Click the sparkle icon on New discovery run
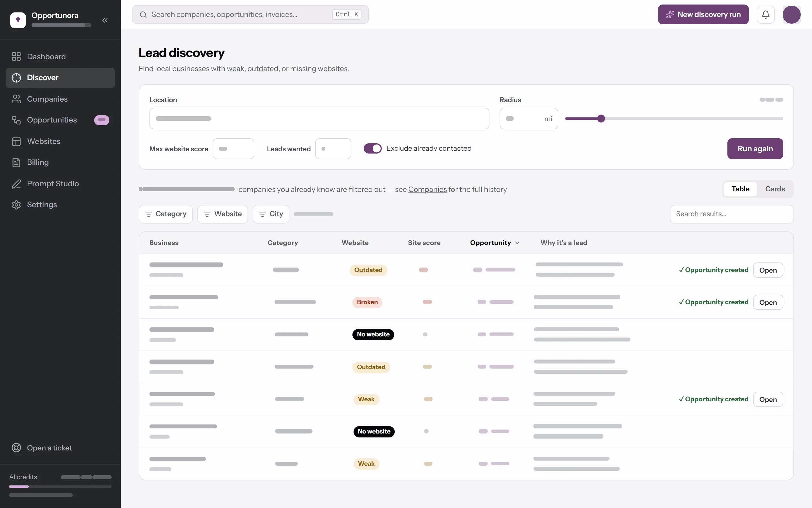Viewport: 812px width, 508px height. (x=670, y=14)
